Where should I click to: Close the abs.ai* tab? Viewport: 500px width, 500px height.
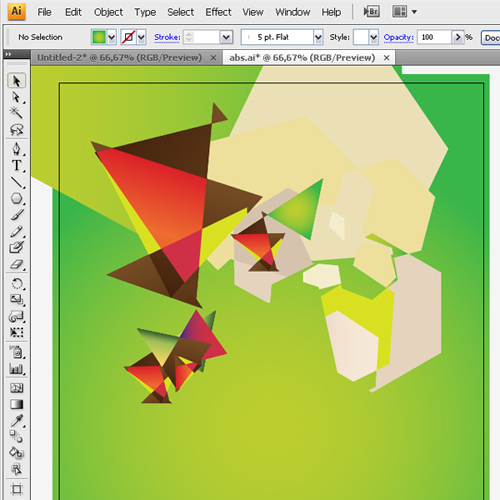click(x=386, y=58)
